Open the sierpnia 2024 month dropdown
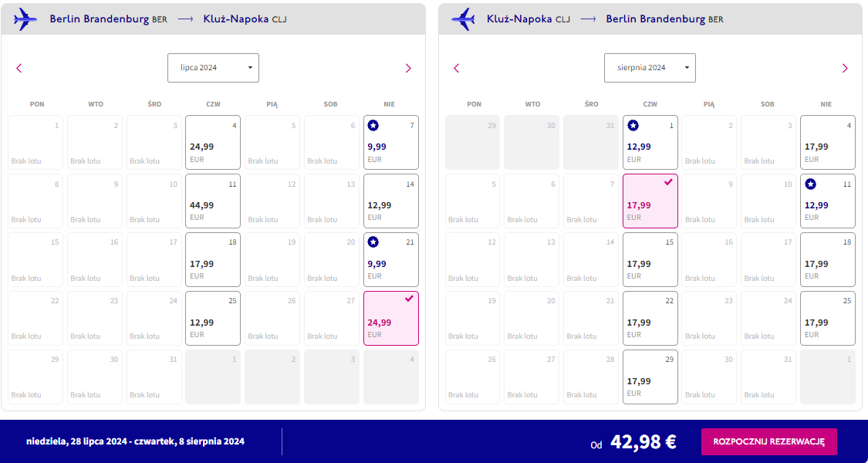 pyautogui.click(x=650, y=68)
